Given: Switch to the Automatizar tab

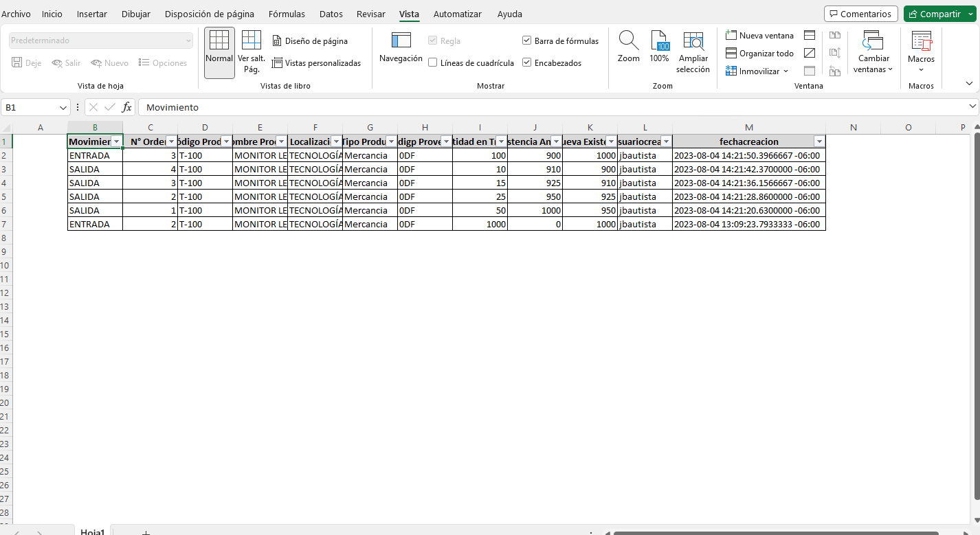Looking at the screenshot, I should click(x=458, y=14).
